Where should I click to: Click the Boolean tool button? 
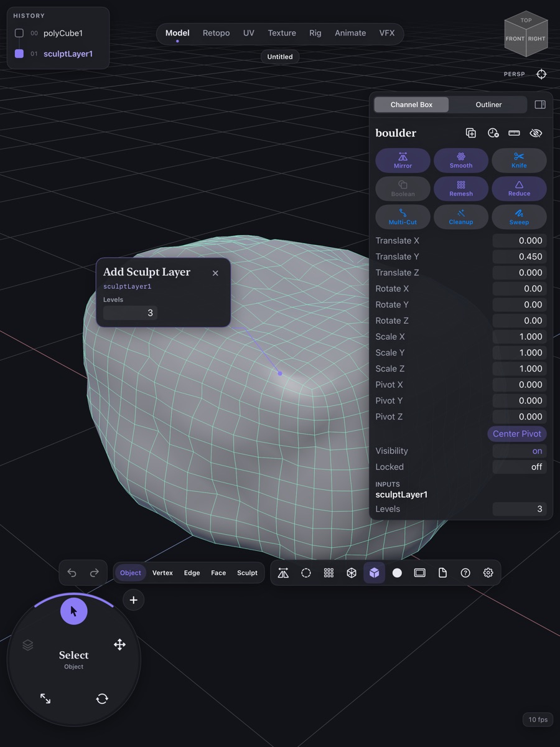click(x=403, y=189)
